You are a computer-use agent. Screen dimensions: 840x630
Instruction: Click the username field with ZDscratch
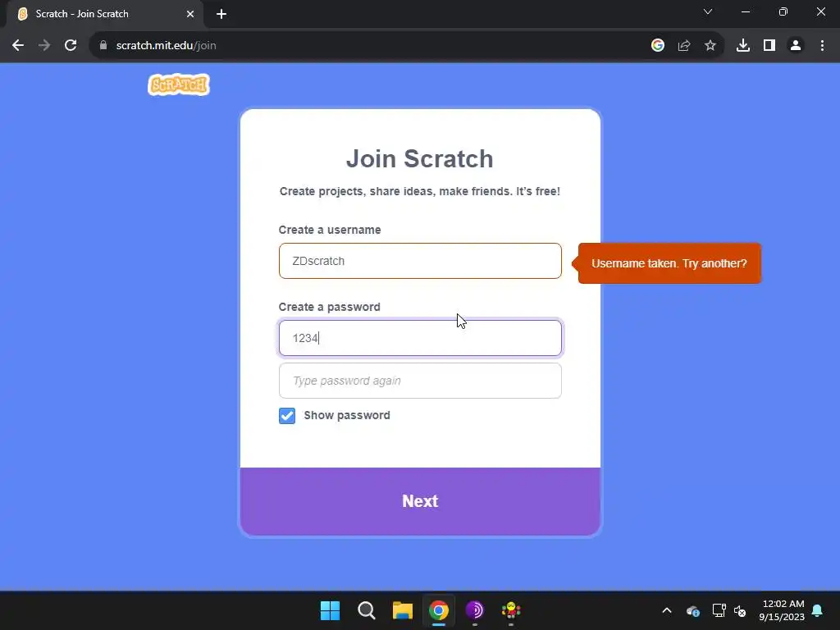(420, 261)
